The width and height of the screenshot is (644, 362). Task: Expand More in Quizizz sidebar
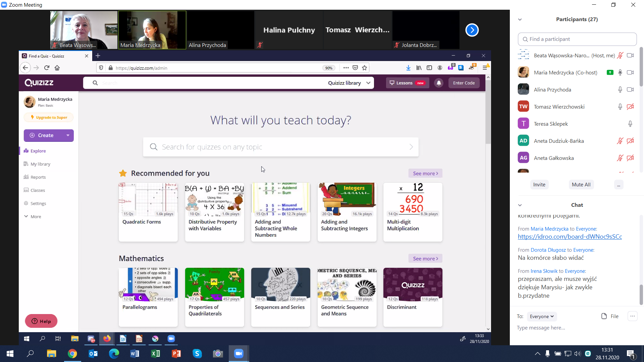[x=33, y=217]
